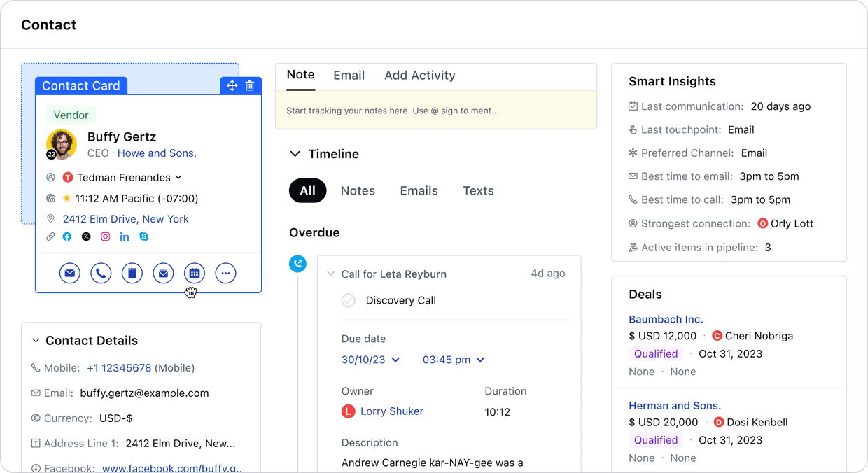Click the more options ellipsis on Contact Card
This screenshot has height=473, width=868.
click(x=225, y=273)
